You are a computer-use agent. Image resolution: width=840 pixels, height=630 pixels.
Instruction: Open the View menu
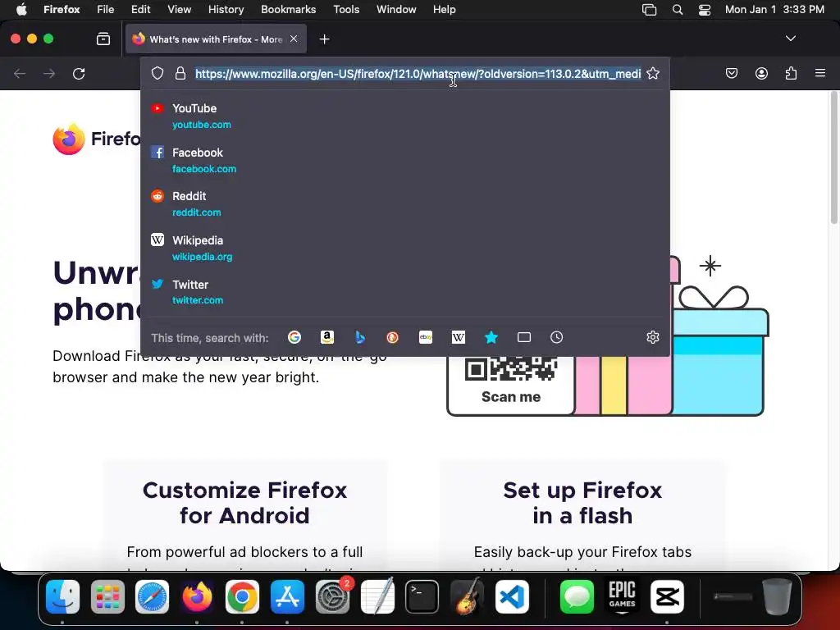tap(179, 10)
